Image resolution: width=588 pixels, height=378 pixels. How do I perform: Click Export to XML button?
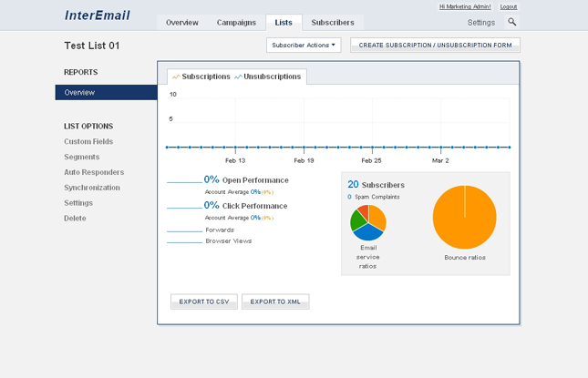275,301
